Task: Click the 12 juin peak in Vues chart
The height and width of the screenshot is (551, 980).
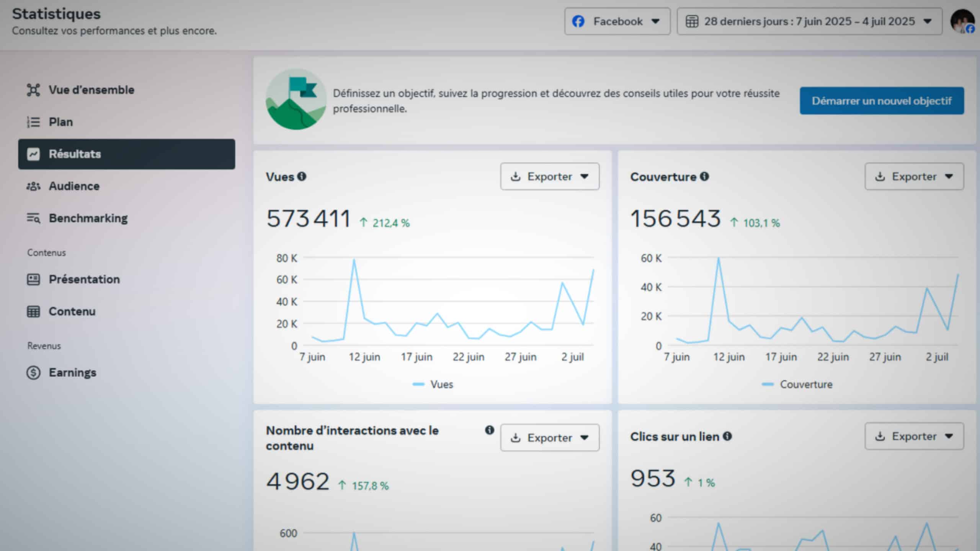Action: point(354,260)
